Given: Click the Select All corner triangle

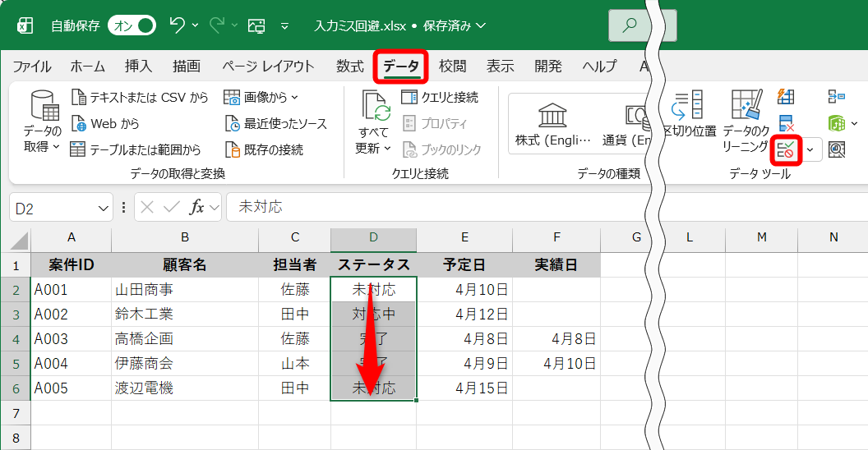Looking at the screenshot, I should [20, 241].
